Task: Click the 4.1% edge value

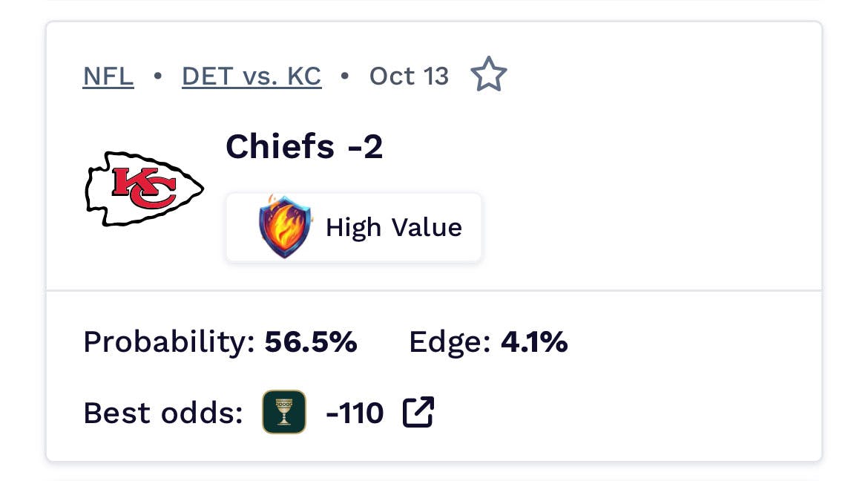Action: (534, 342)
